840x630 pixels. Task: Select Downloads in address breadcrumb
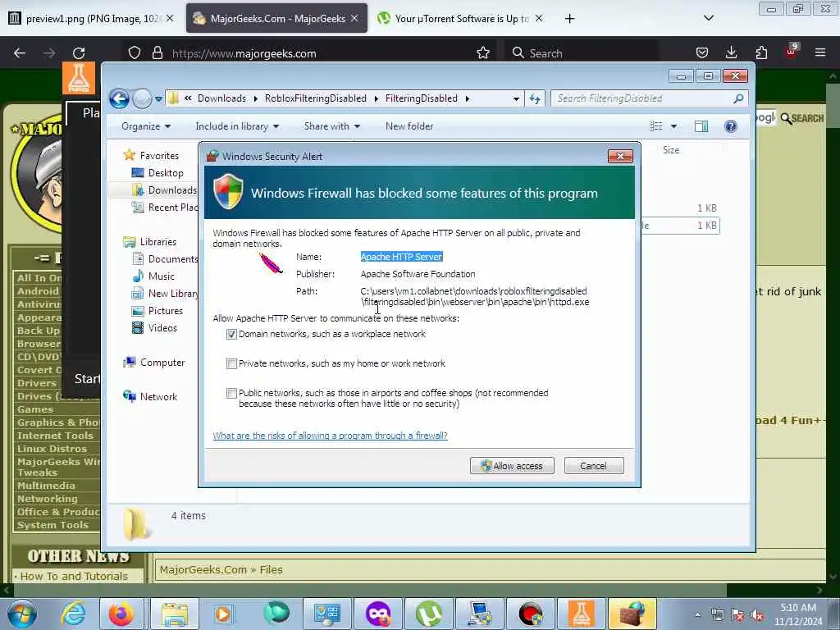pyautogui.click(x=221, y=98)
